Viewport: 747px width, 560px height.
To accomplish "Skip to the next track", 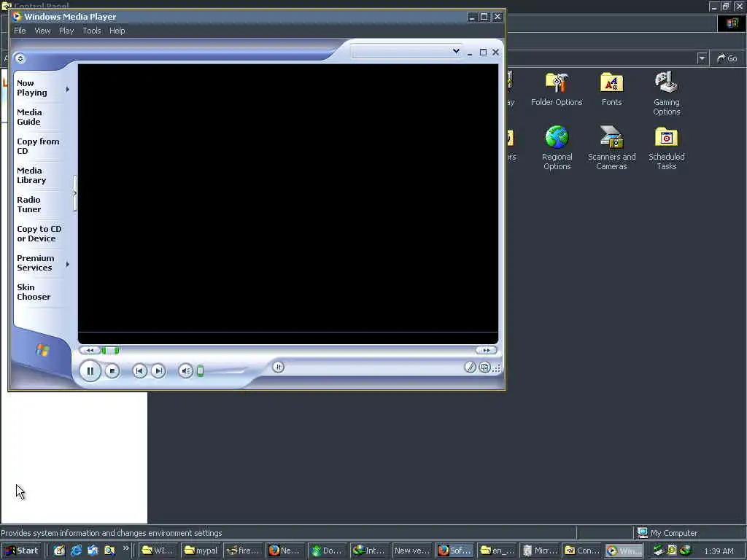I will pyautogui.click(x=158, y=370).
